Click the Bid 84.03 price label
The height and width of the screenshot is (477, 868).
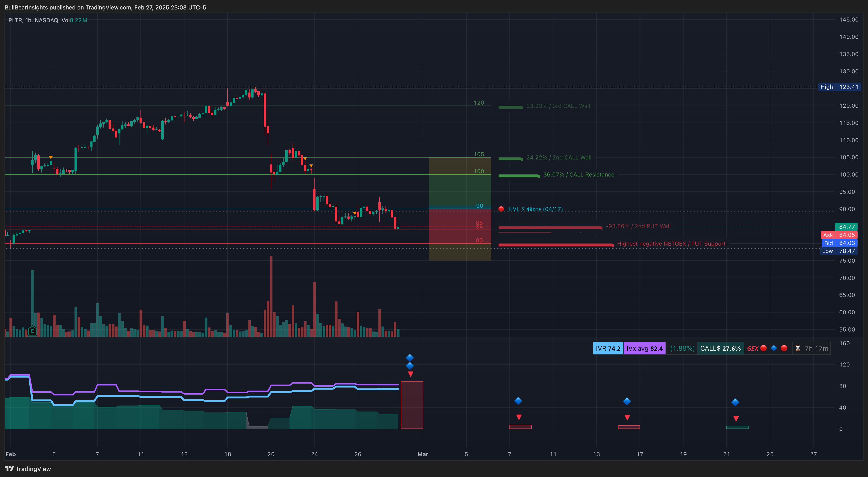[839, 243]
